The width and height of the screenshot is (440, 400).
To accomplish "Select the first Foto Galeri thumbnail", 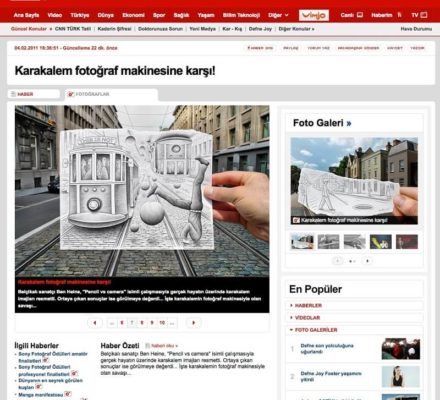I will click(x=302, y=242).
